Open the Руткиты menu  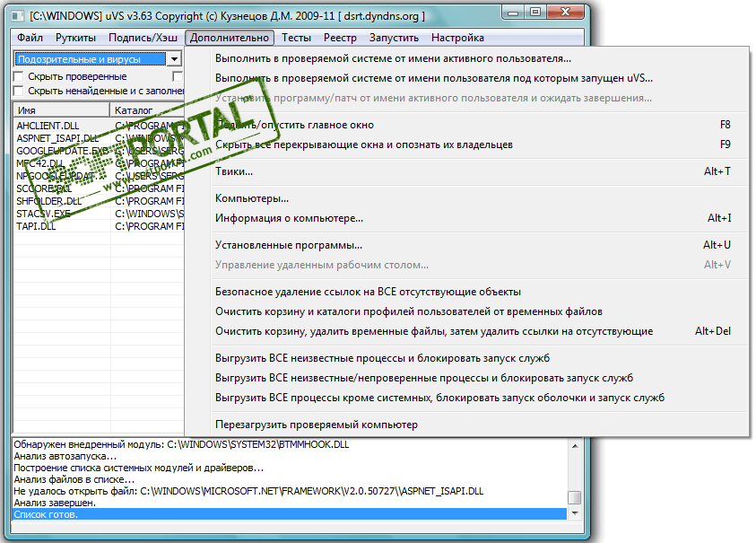75,38
